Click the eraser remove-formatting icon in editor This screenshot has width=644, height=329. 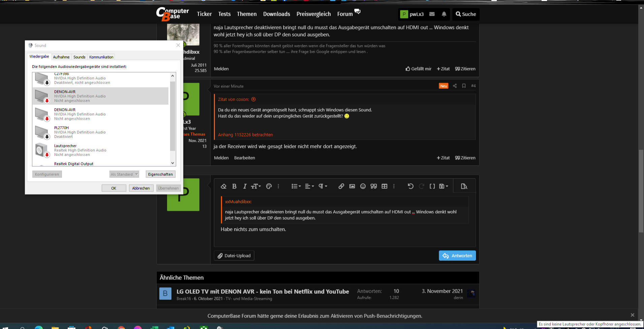coord(223,186)
